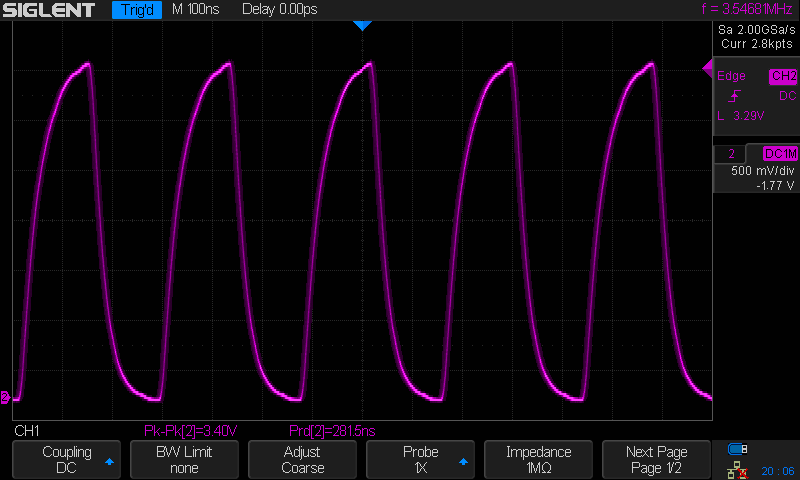Toggle the BW Limit setting
The image size is (800, 480).
[x=185, y=459]
